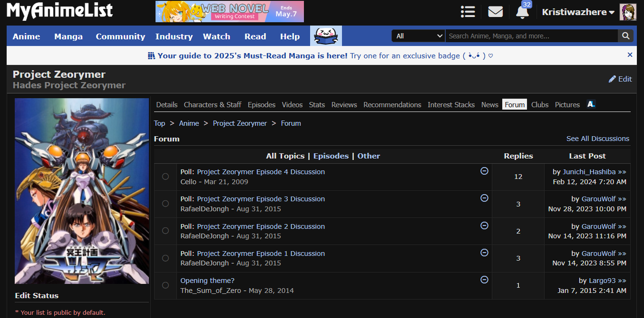Filter topics by Episodes link
This screenshot has height=318, width=644.
pyautogui.click(x=331, y=156)
